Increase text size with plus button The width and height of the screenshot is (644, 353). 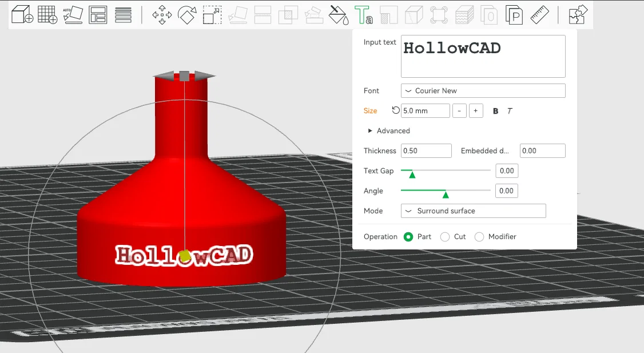[x=476, y=110]
